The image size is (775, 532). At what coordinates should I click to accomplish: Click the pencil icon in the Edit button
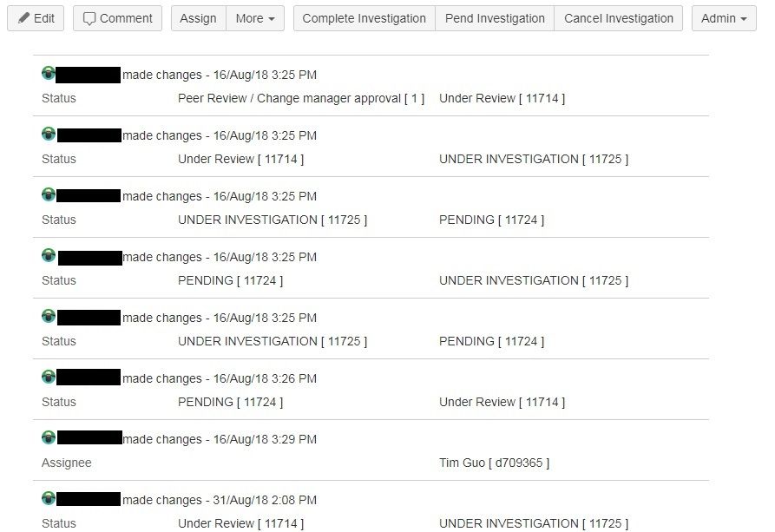(23, 18)
